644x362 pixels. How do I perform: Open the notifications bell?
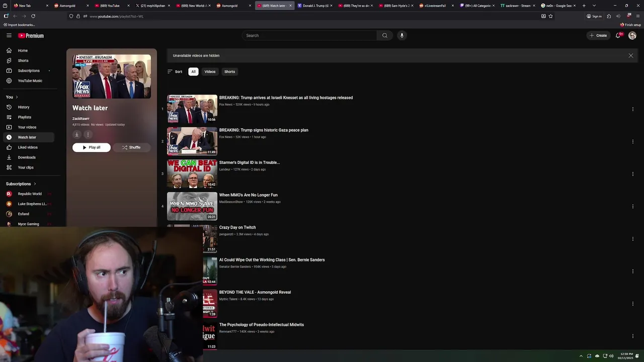click(x=618, y=35)
